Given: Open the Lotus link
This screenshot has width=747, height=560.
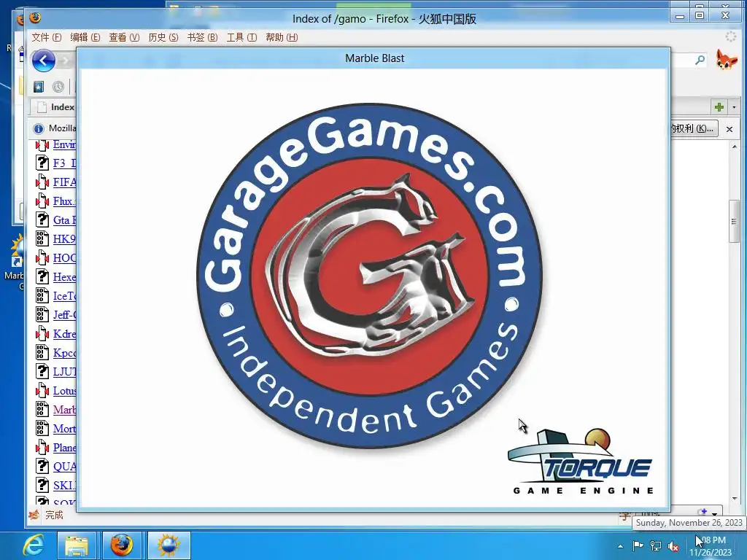Looking at the screenshot, I should [64, 391].
